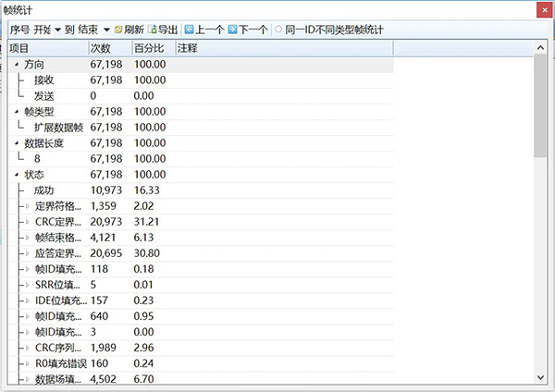Enable 同一ID不同类型帧统计 radio option
The height and width of the screenshot is (392, 555).
tap(278, 30)
